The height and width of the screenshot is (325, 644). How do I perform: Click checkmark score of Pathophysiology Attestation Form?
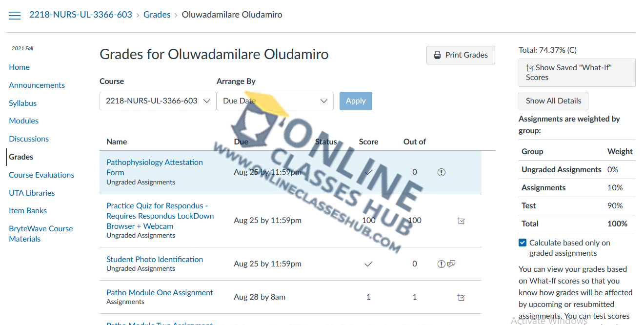[x=368, y=172]
